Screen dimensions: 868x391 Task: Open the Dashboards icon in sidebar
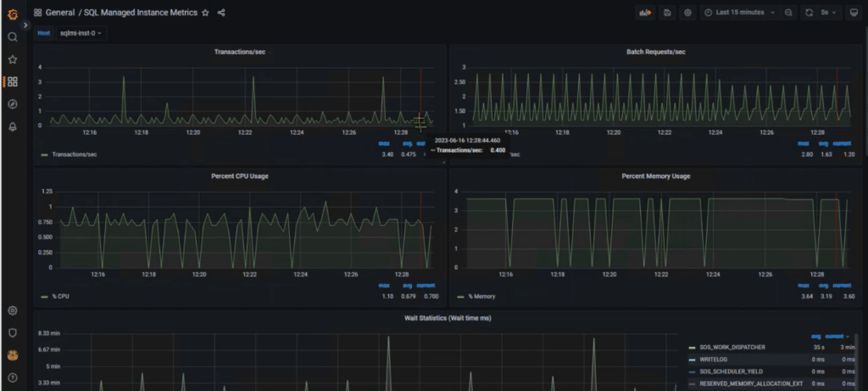click(x=13, y=82)
